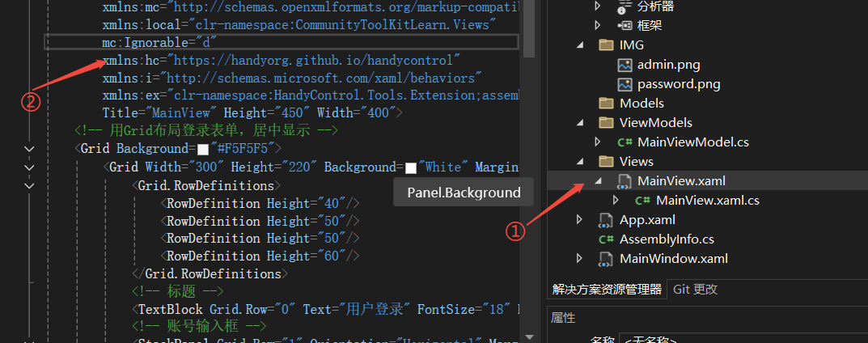Click the editor scrollbar down arrow
This screenshot has height=343, width=868.
529,337
